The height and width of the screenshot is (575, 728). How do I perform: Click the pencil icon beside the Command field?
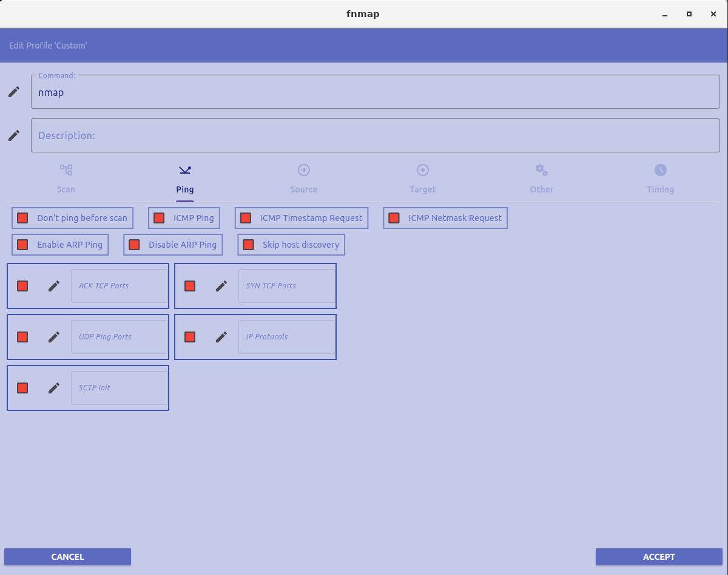point(13,92)
